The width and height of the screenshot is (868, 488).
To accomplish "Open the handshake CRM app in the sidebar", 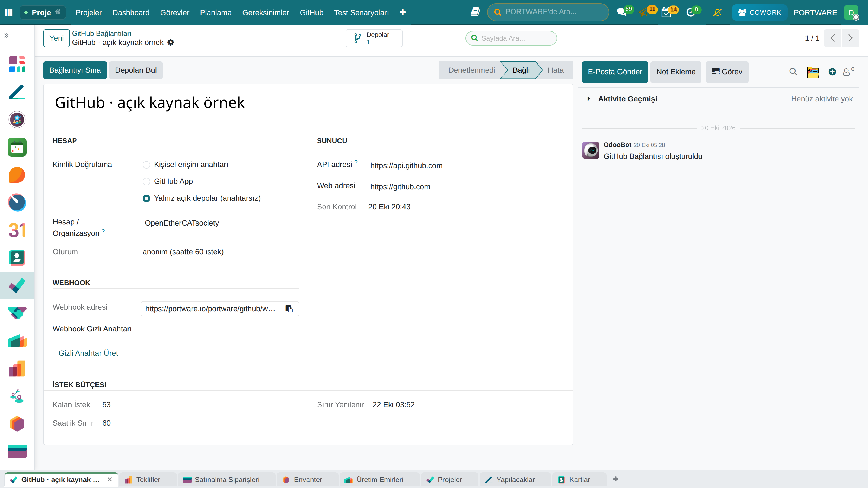I will (17, 313).
